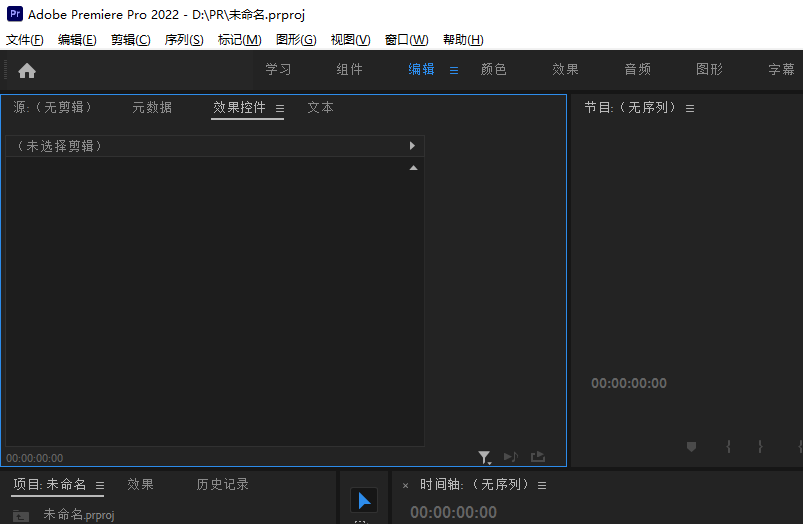This screenshot has width=803, height=524.
Task: Click the Premiere Pro app icon in title bar
Action: [x=14, y=14]
